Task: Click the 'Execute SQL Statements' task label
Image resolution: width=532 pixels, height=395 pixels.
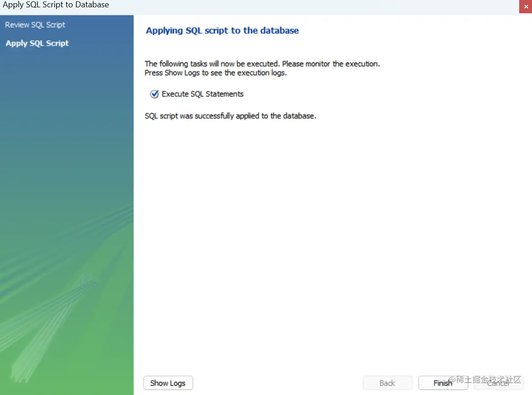Action: pyautogui.click(x=203, y=94)
